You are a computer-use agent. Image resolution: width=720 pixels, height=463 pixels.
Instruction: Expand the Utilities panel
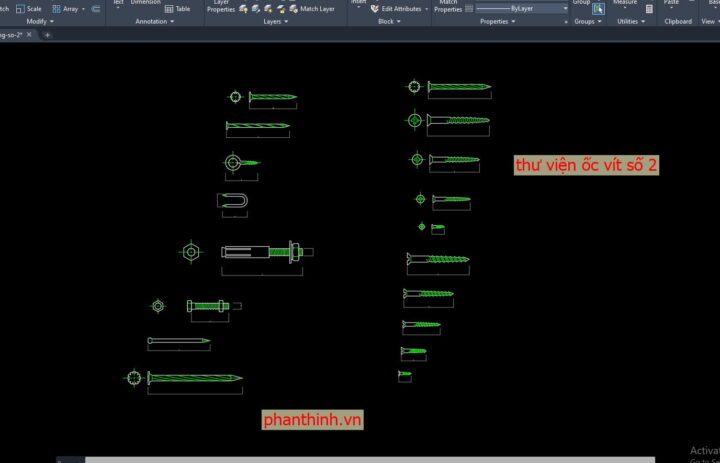point(630,21)
